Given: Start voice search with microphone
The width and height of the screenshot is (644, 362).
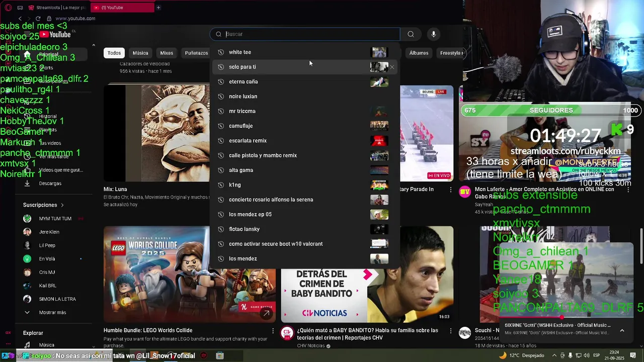Looking at the screenshot, I should 434,34.
